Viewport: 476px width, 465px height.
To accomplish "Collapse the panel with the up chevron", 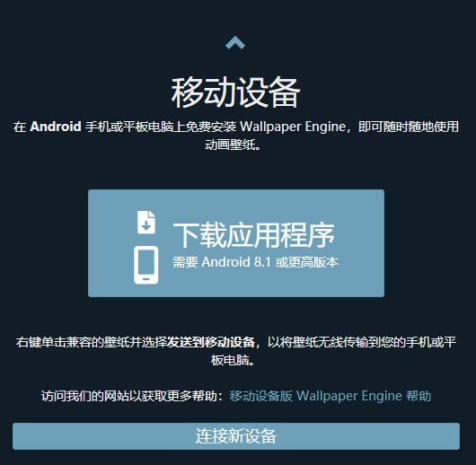I will [x=235, y=42].
